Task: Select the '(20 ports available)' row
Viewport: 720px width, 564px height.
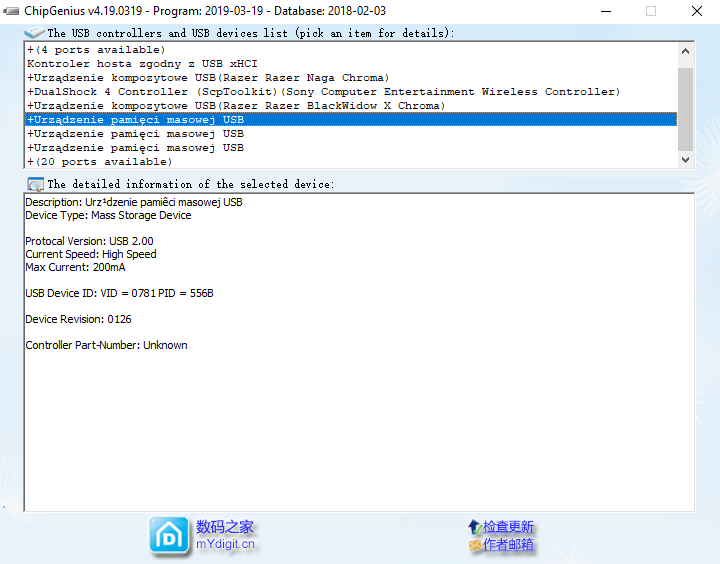Action: (x=351, y=162)
